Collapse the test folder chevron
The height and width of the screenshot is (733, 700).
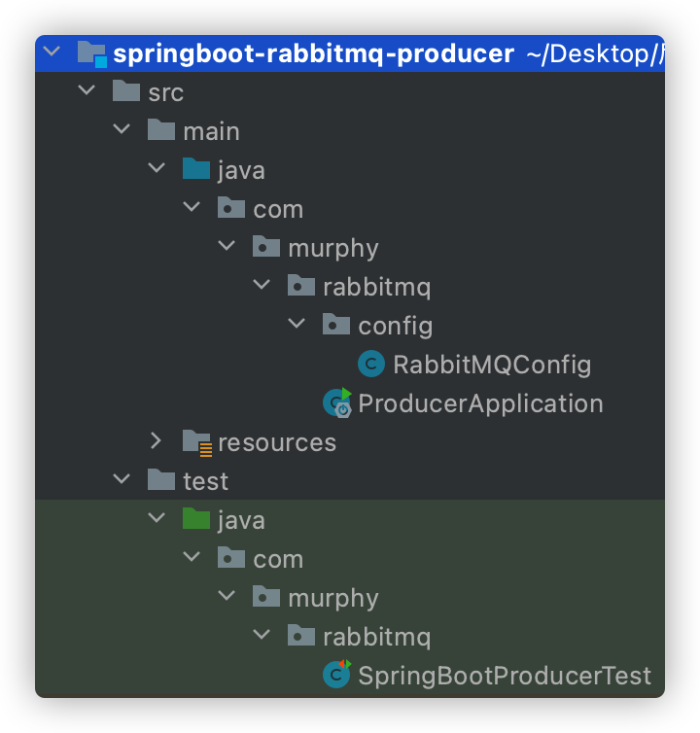pos(122,481)
